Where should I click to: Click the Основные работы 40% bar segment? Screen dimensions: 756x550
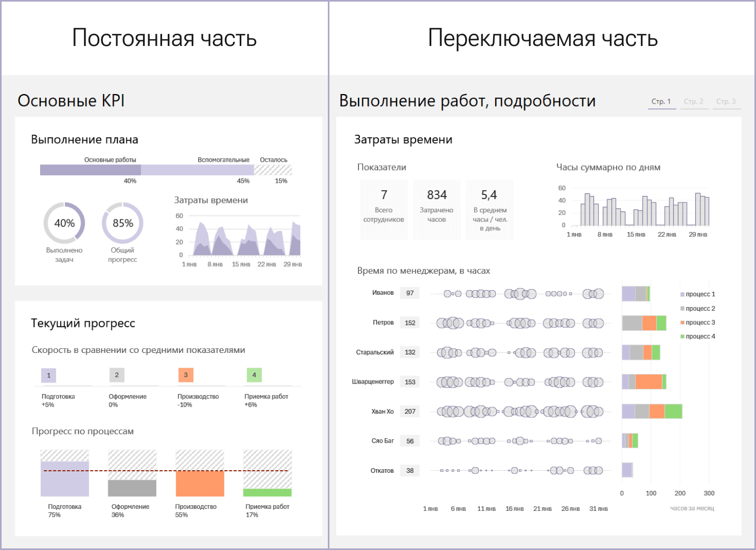90,170
